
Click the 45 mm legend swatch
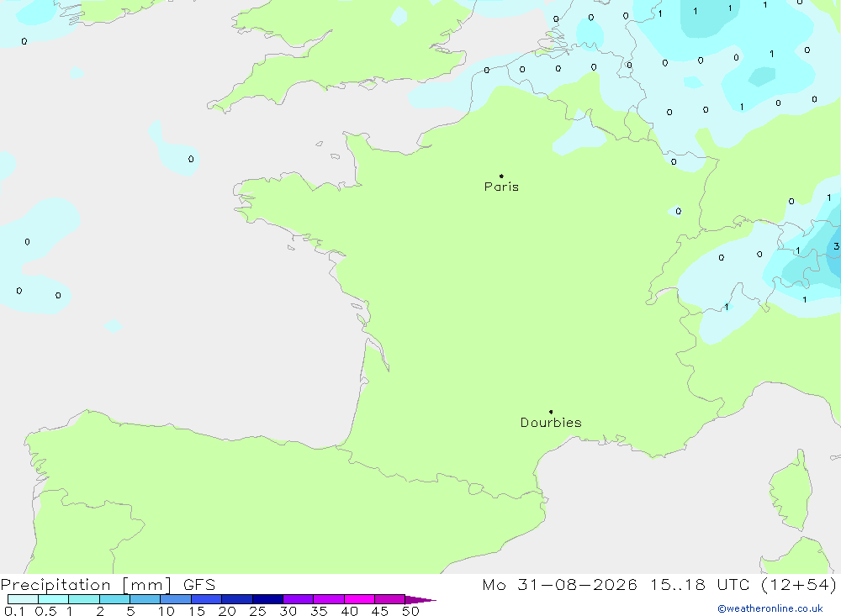tap(390, 599)
